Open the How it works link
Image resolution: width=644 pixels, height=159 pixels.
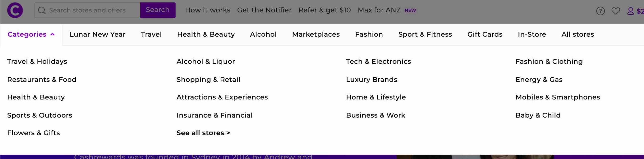coord(208,10)
